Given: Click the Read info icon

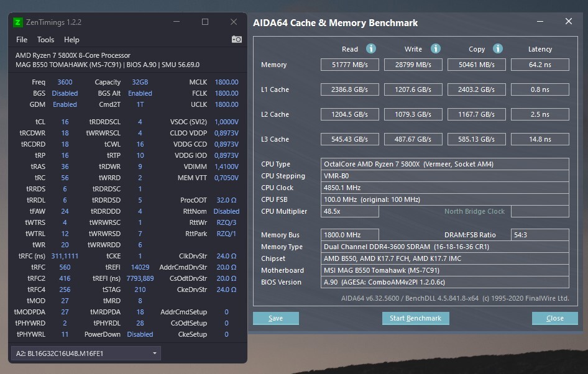Looking at the screenshot, I should click(371, 48).
